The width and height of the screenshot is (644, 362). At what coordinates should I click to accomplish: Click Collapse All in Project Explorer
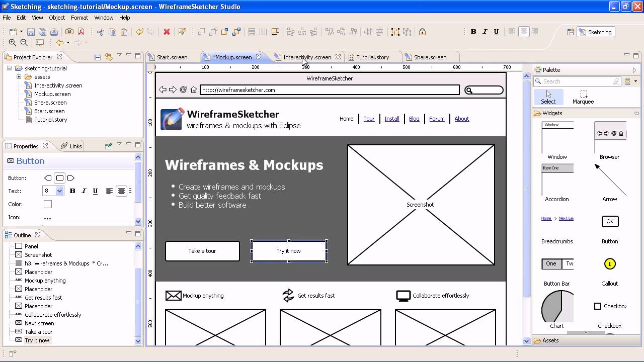coord(98,57)
